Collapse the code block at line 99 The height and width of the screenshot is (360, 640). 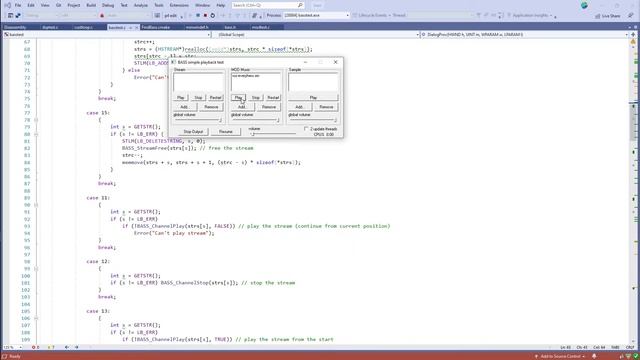[36, 269]
